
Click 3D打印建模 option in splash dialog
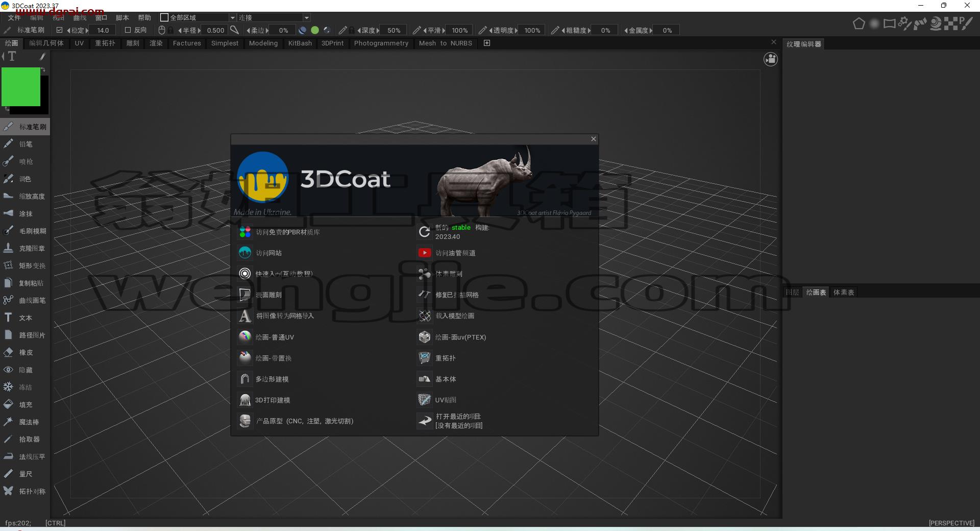(x=273, y=400)
